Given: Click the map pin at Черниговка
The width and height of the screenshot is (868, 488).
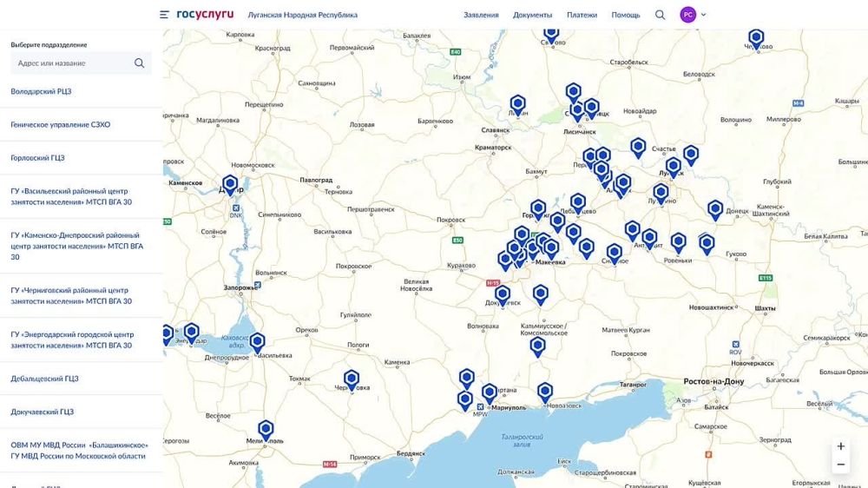Looking at the screenshot, I should pyautogui.click(x=352, y=379).
